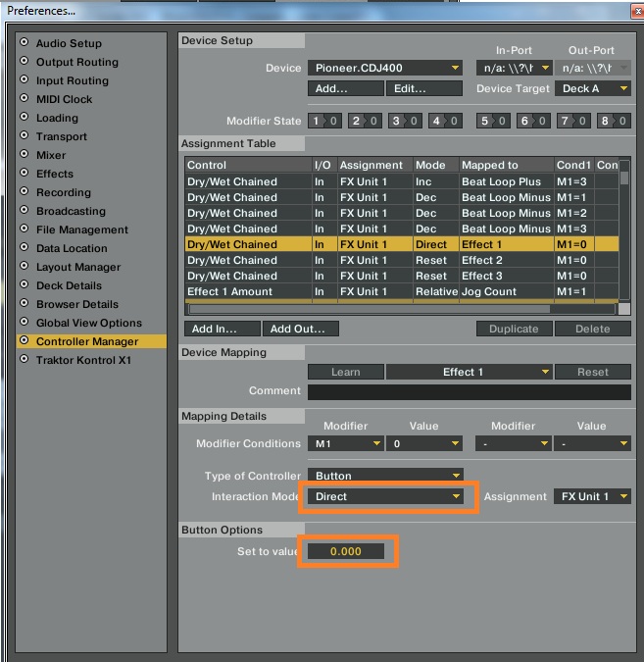644x662 pixels.
Task: Click the Comment text field
Action: point(470,391)
